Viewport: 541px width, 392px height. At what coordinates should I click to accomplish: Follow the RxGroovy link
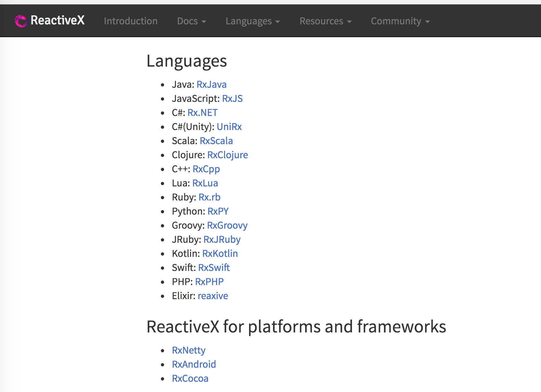pyautogui.click(x=227, y=225)
